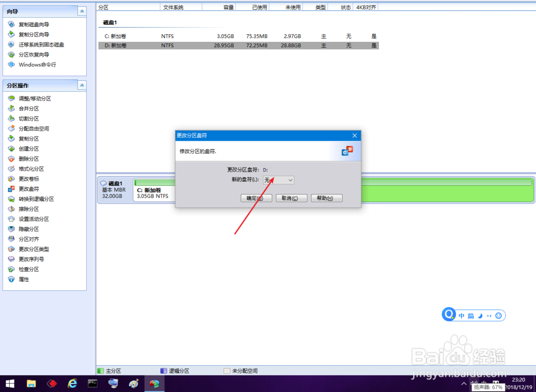This screenshot has width=536, height=392.
Task: Launch Internet Explorer from taskbar
Action: click(x=72, y=384)
